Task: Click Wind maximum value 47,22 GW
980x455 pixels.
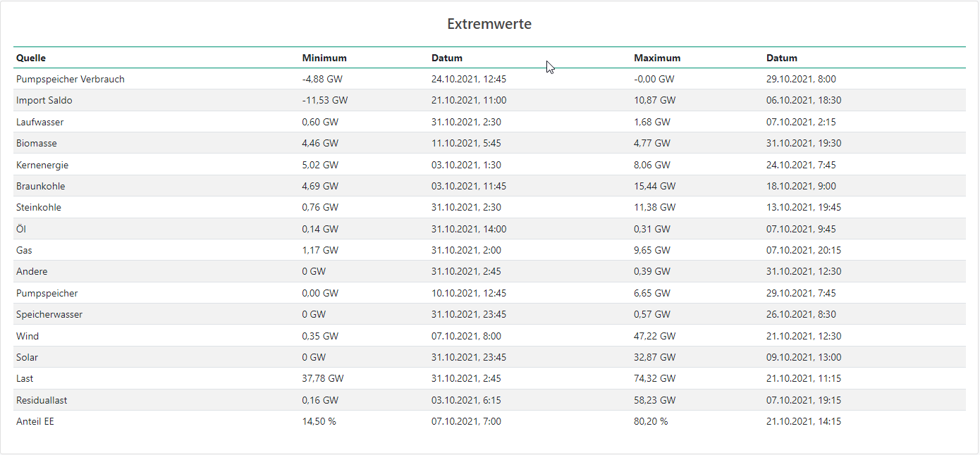Action: (x=655, y=336)
